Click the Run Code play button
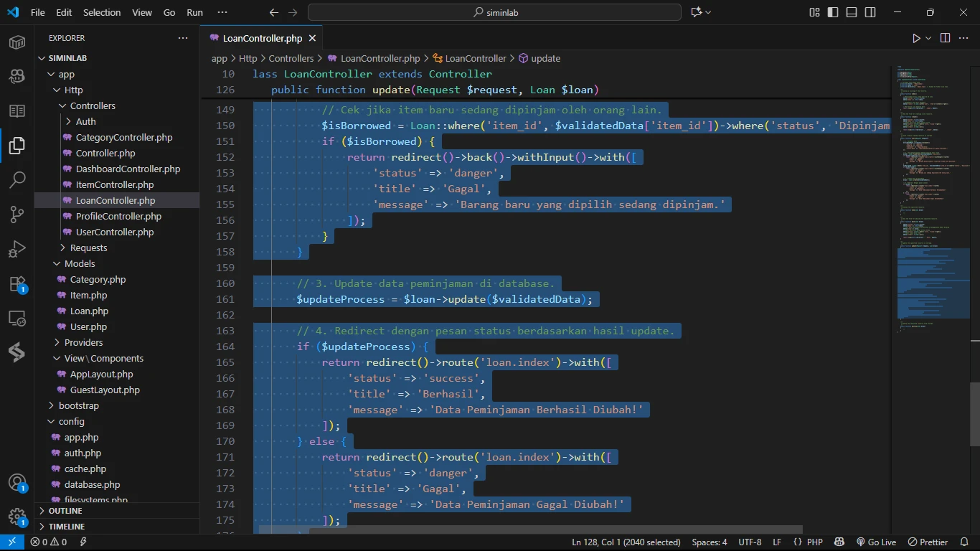Screen dimensions: 980x551 (916, 38)
